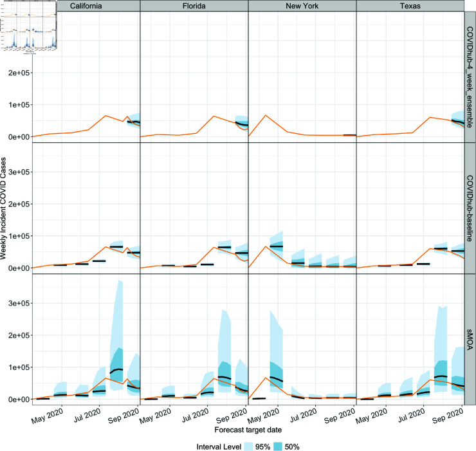Click the 'Weekly Incident COVID Cases' axis title
This screenshot has height=451, width=476.
(3, 208)
